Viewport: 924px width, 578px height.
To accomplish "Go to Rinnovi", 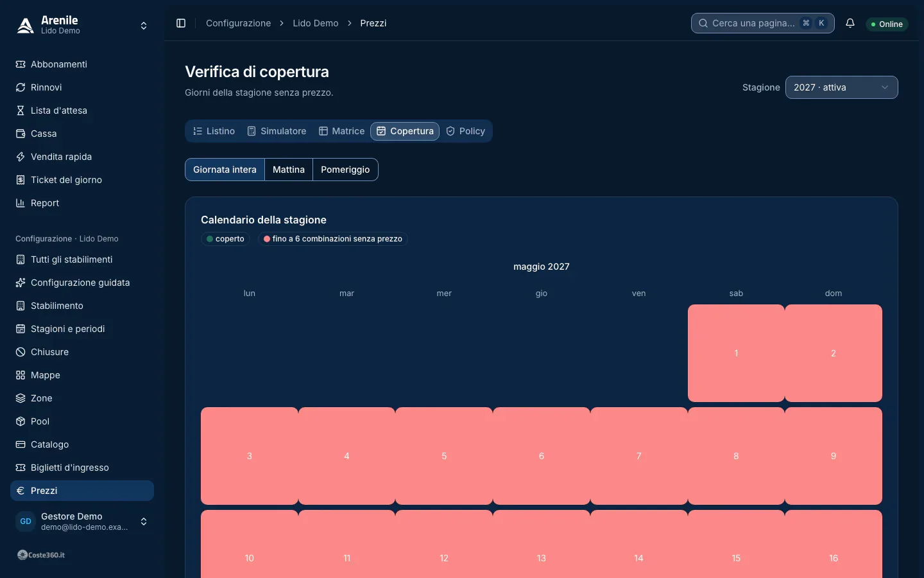I will point(82,87).
